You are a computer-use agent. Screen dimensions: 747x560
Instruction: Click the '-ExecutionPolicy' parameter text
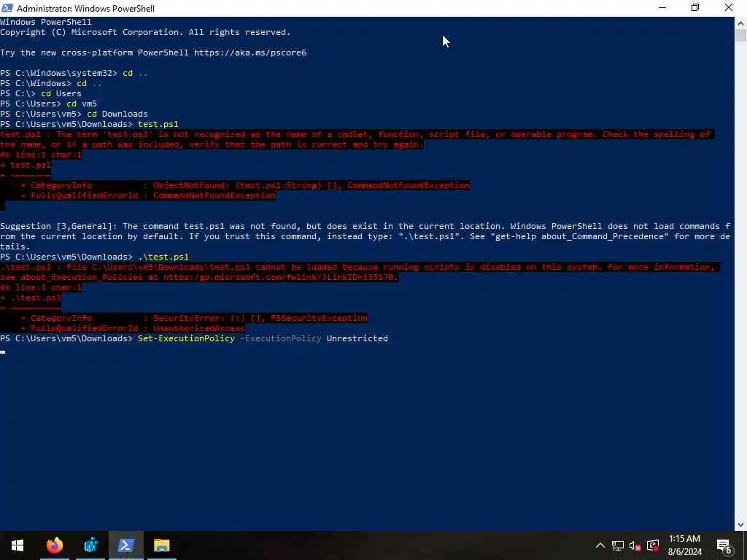[x=281, y=338]
